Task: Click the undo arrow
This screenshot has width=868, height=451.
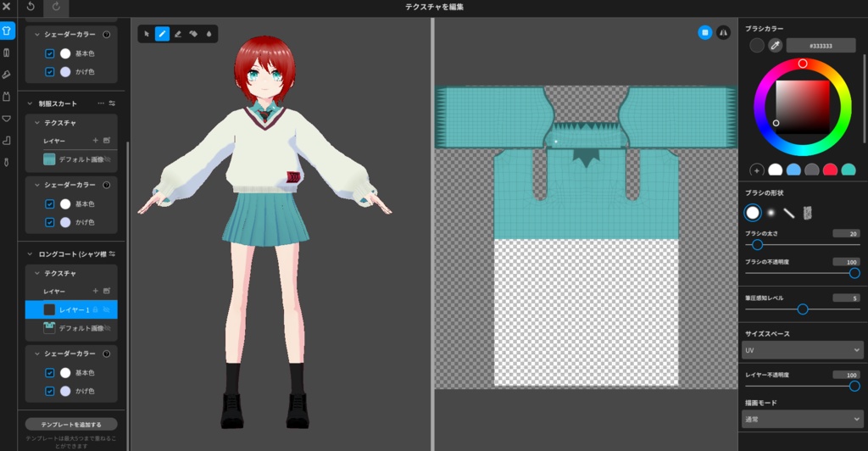Action: pyautogui.click(x=31, y=7)
